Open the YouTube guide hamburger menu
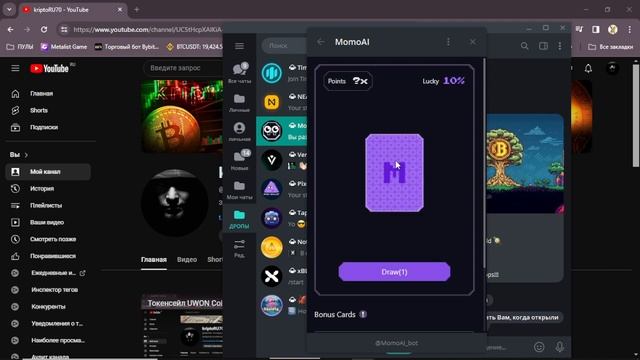This screenshot has width=640, height=360. point(15,68)
